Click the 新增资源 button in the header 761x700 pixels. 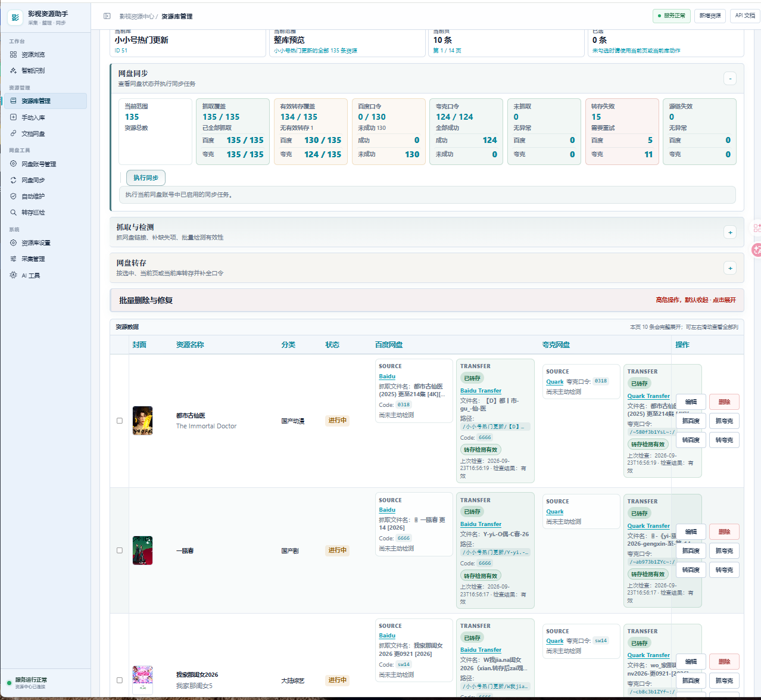[x=710, y=16]
